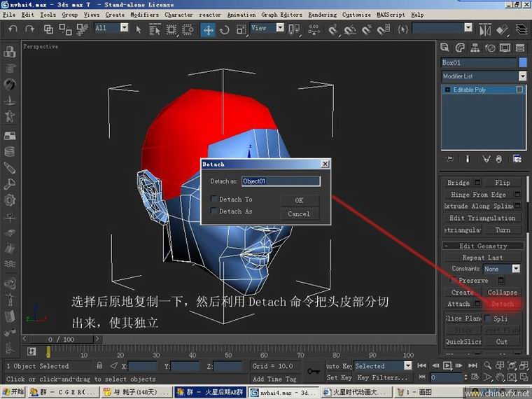Click the Detach as name field
The width and height of the screenshot is (532, 399).
(281, 181)
